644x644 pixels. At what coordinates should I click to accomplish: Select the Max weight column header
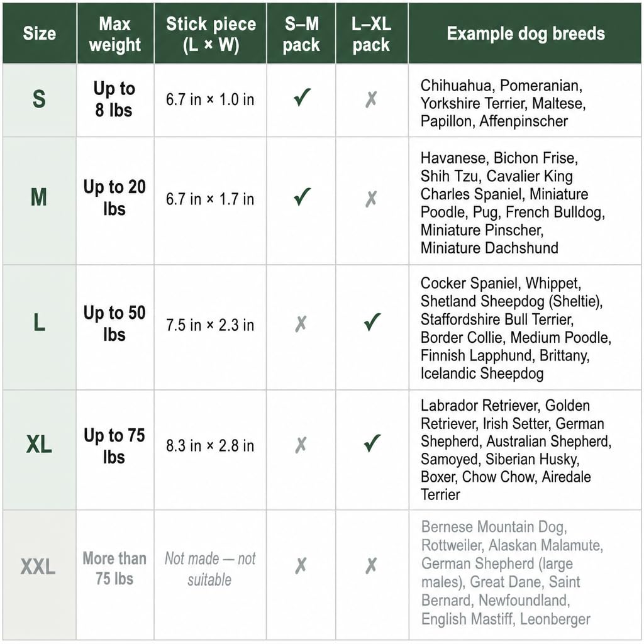[x=115, y=33]
